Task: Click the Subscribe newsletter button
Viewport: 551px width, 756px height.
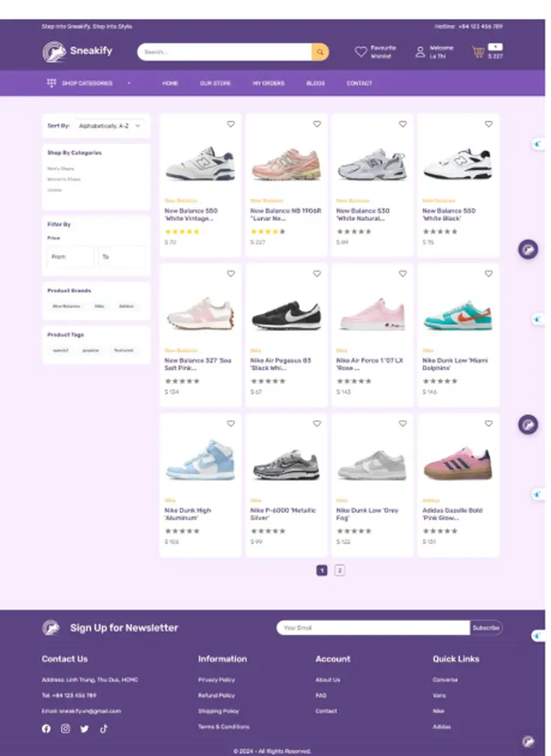Action: pyautogui.click(x=486, y=628)
